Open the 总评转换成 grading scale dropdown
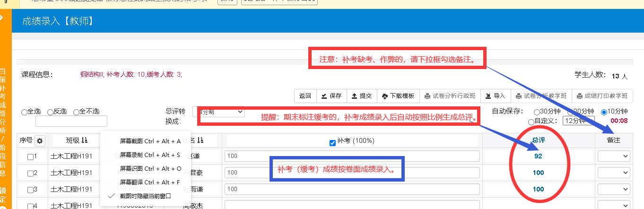Image resolution: width=644 pixels, height=209 pixels. tap(218, 112)
